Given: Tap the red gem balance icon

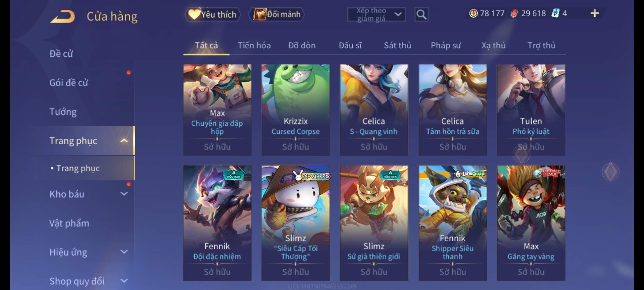Looking at the screenshot, I should click(514, 13).
